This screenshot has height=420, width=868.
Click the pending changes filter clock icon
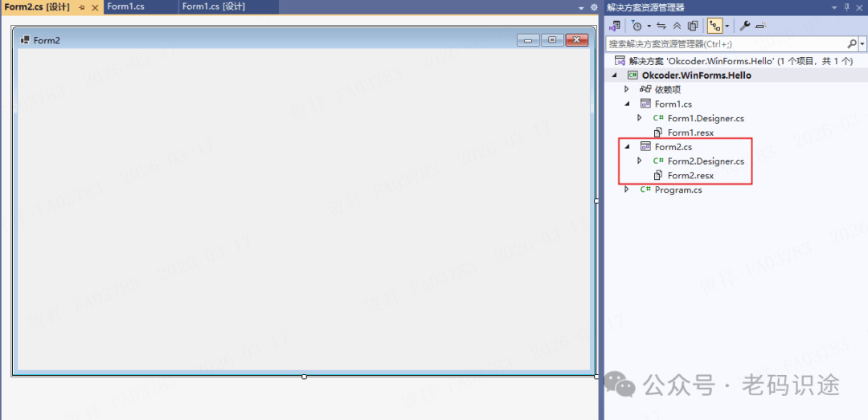click(637, 26)
